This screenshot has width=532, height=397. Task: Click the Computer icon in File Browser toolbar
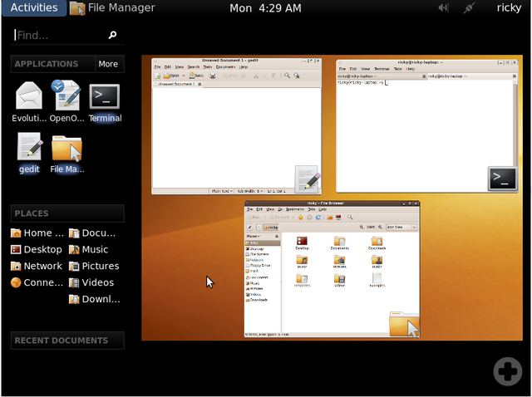338,218
